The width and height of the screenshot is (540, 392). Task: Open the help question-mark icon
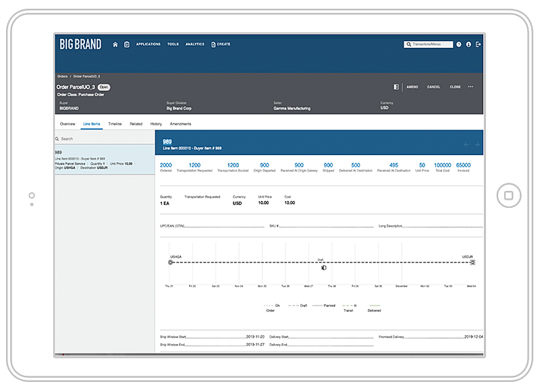click(x=459, y=44)
